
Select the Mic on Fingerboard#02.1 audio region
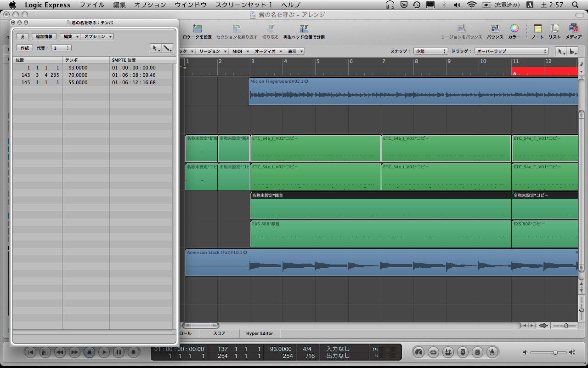click(x=413, y=91)
